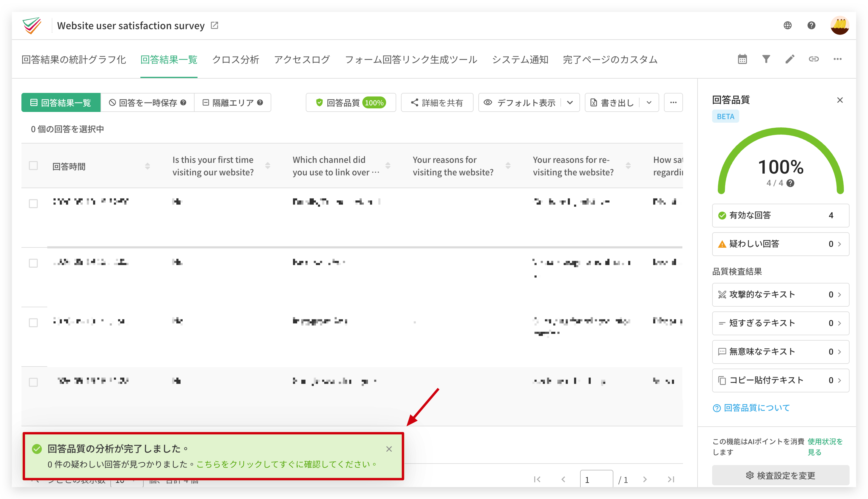Click the 100% quality gauge
The image size is (868, 499).
tap(781, 161)
